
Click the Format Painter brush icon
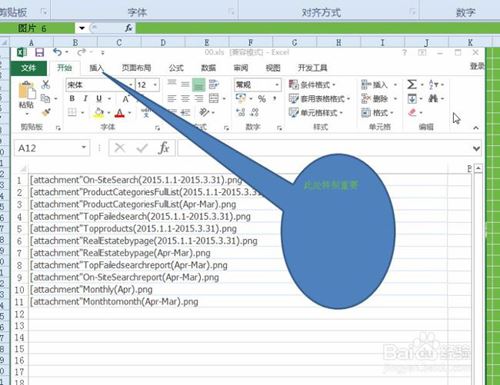46,112
